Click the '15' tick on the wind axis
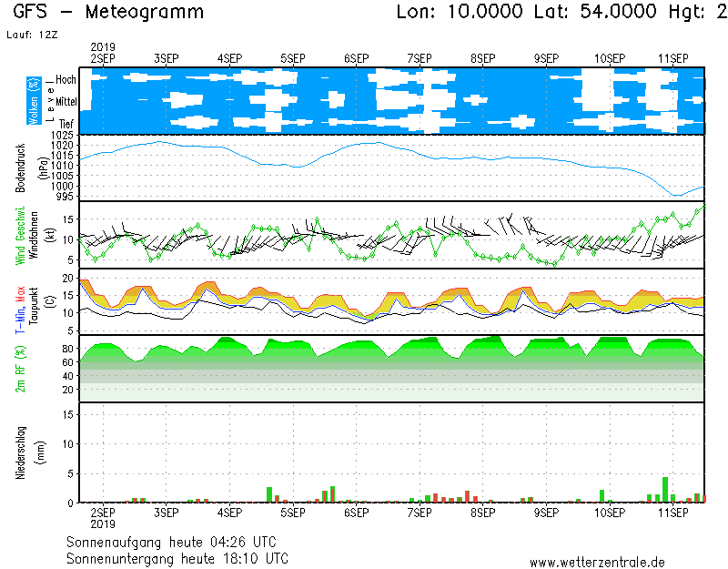The width and height of the screenshot is (728, 569). point(67,219)
